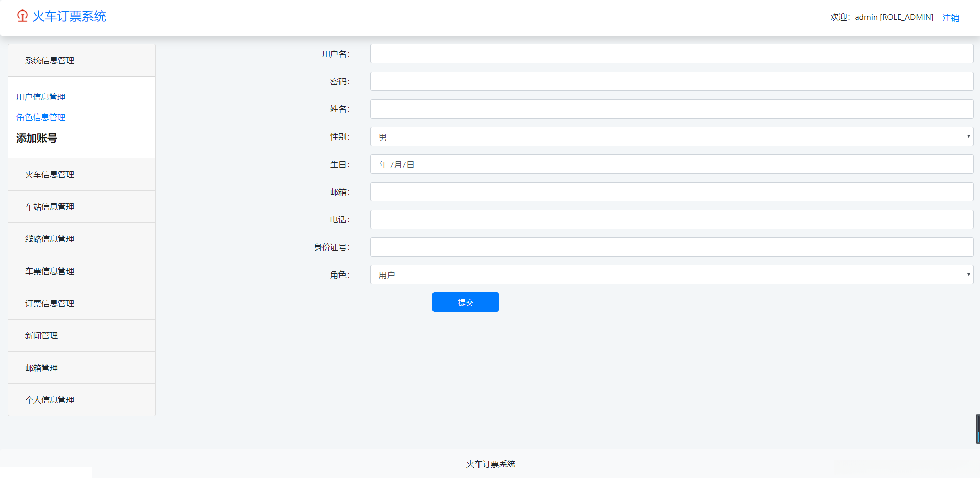
Task: Open 火车信息管理 section
Action: pyautogui.click(x=50, y=174)
